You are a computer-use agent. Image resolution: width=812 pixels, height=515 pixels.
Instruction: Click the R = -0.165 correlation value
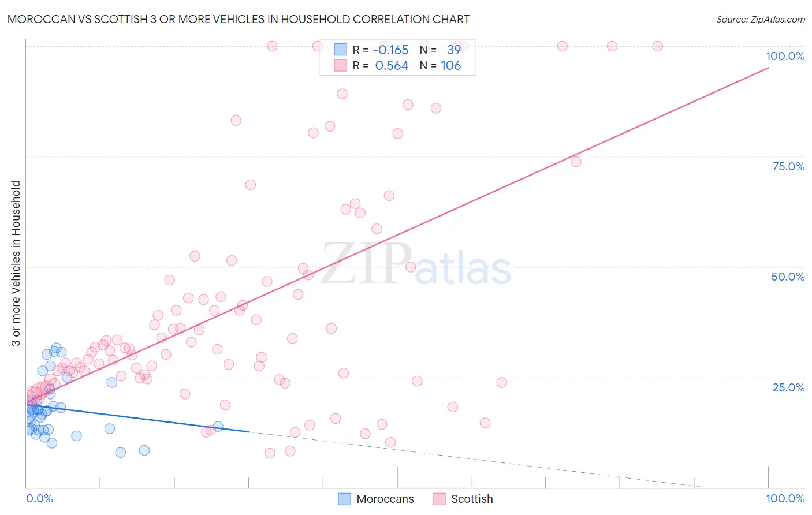point(390,50)
